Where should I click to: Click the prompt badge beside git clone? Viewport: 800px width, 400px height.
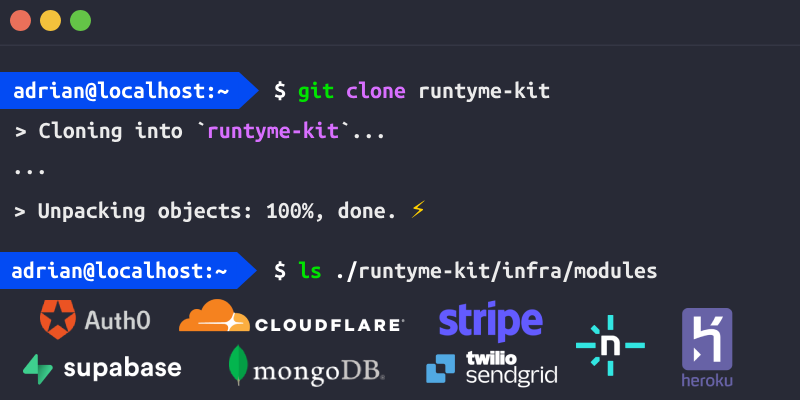point(130,91)
